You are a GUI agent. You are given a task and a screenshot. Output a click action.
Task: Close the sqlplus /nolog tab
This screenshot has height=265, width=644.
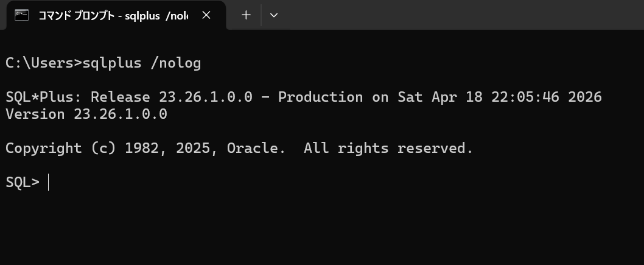coord(206,15)
